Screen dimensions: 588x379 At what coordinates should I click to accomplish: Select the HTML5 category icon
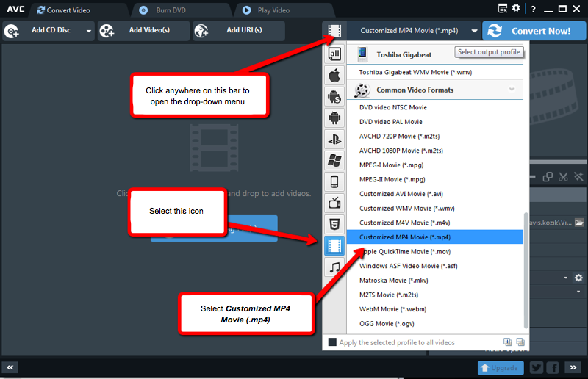click(x=334, y=225)
